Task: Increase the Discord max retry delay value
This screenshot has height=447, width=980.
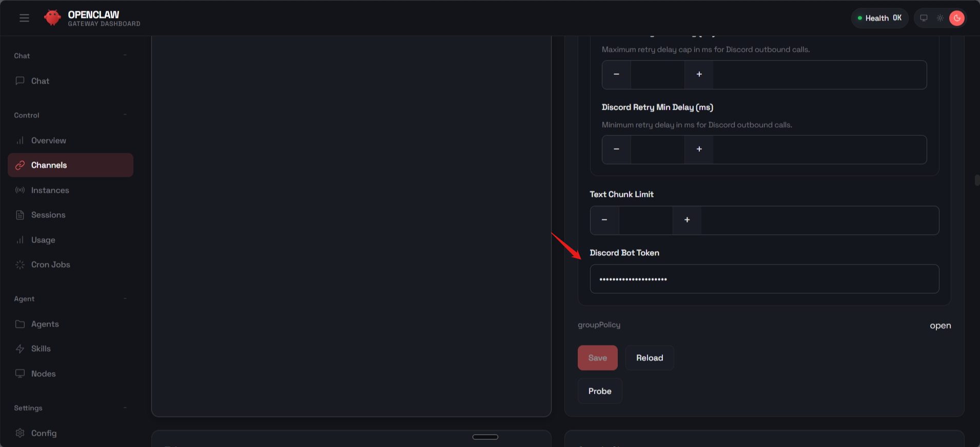Action: tap(699, 74)
